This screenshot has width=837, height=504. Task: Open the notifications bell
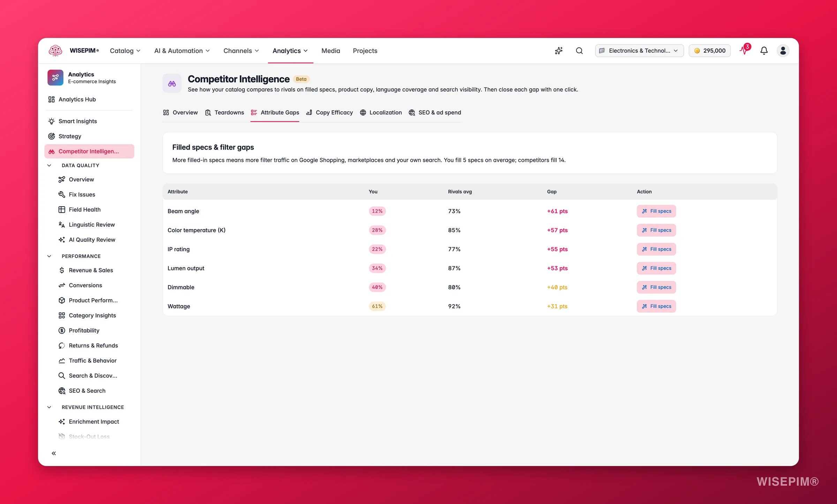click(x=764, y=51)
